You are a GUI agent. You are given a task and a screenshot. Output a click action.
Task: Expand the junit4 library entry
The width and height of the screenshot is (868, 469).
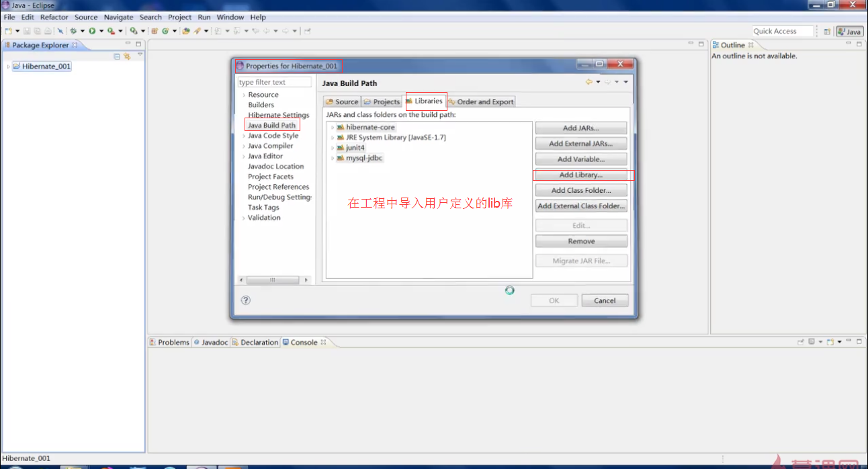pyautogui.click(x=332, y=148)
